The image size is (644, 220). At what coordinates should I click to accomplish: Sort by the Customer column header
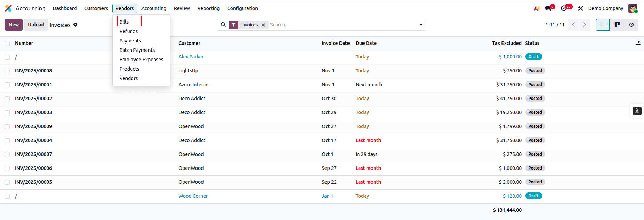[x=189, y=43]
